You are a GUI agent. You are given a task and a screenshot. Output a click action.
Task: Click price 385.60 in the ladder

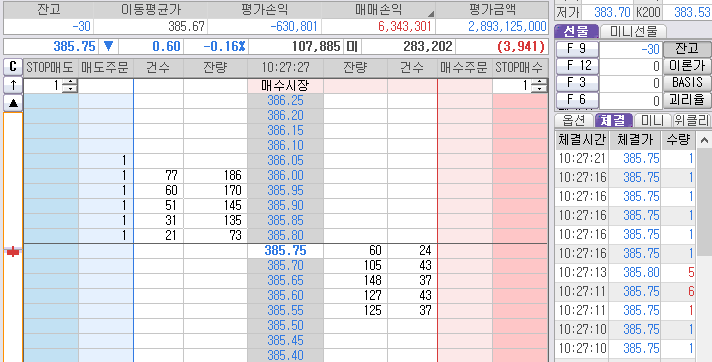pos(285,296)
